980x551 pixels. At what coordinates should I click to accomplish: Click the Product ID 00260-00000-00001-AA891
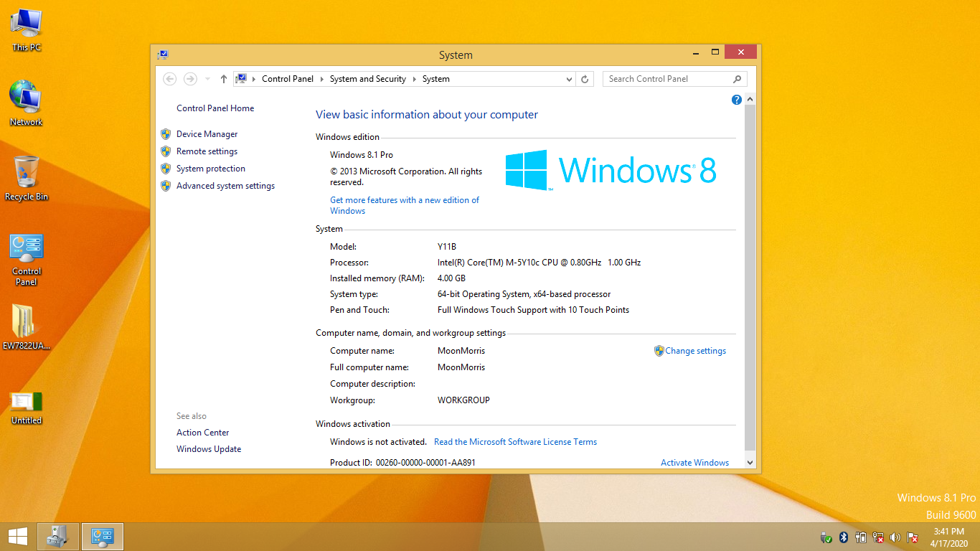425,463
